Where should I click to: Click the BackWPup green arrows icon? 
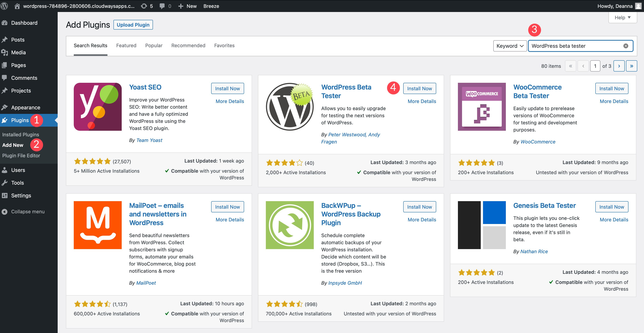290,225
